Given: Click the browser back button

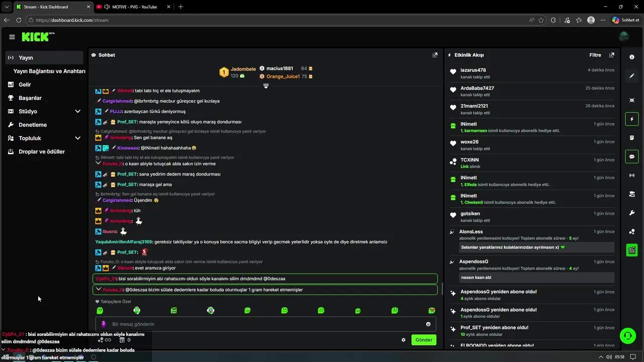Looking at the screenshot, I should coord(7,20).
